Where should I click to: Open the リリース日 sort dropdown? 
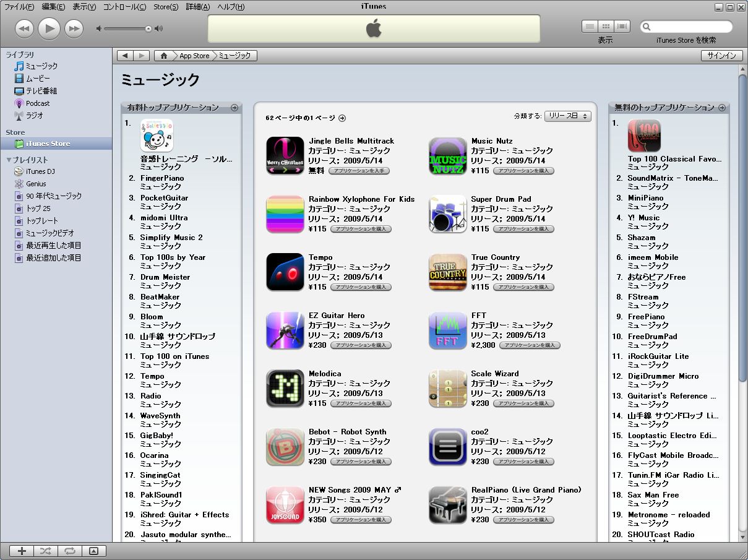(567, 116)
